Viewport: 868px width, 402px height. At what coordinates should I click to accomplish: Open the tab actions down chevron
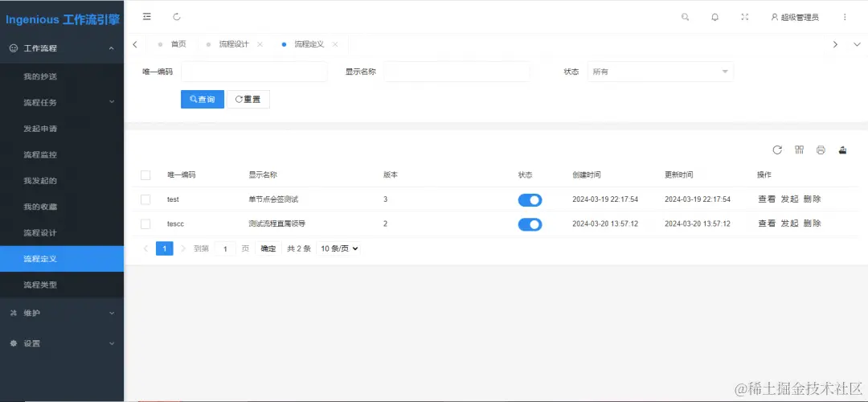pos(857,44)
